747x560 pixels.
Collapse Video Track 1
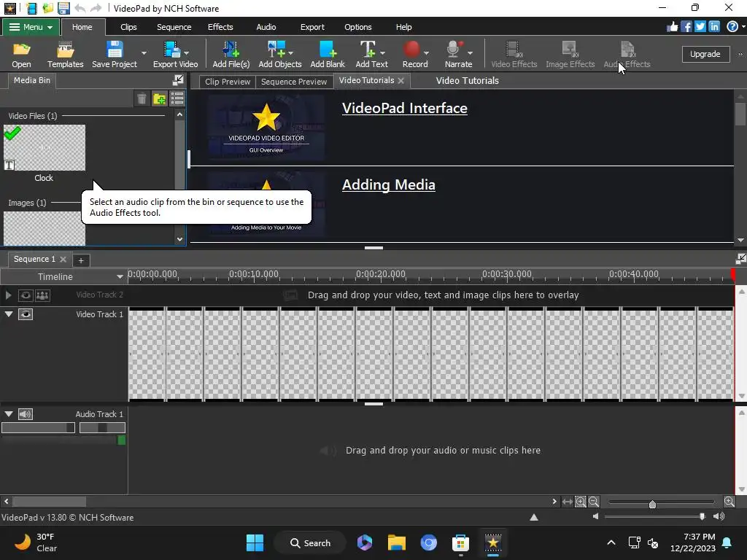9,314
